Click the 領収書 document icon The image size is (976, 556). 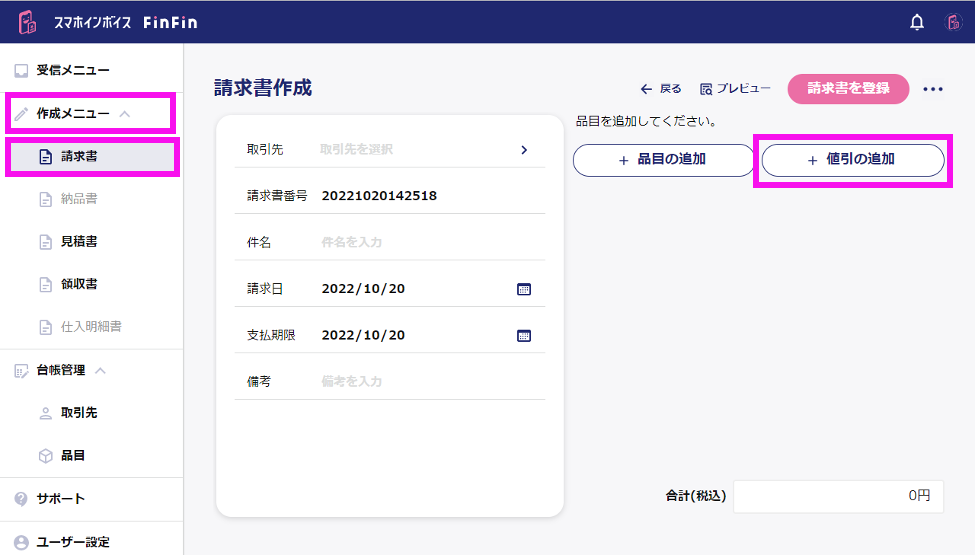pos(45,285)
